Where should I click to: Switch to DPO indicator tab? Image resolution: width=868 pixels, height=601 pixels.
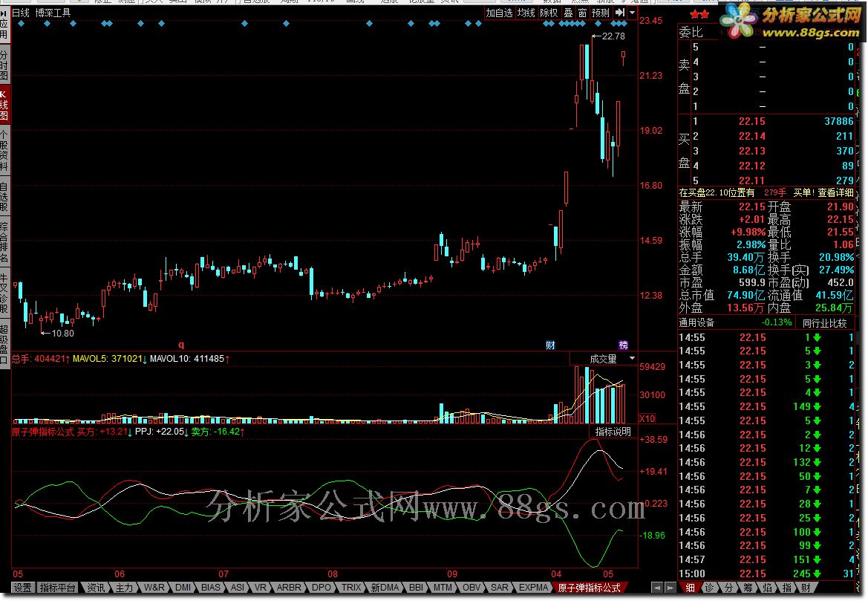tap(321, 588)
